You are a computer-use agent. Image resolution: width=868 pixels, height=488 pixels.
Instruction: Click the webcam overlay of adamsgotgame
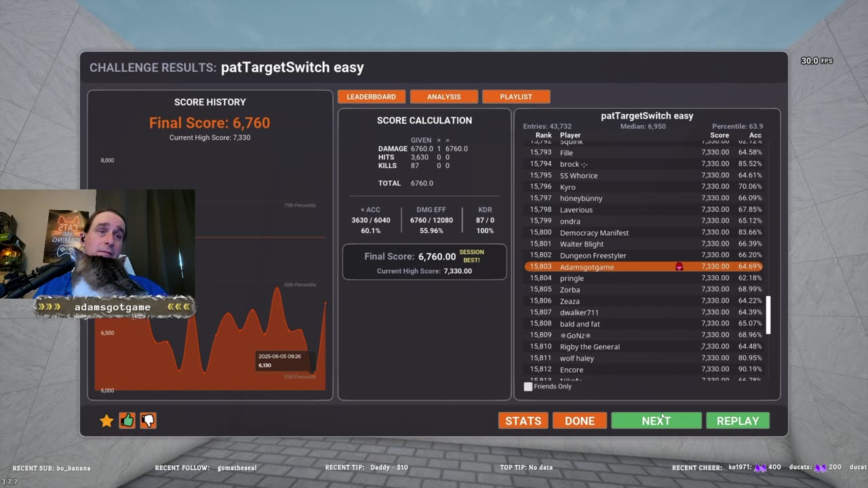point(97,244)
